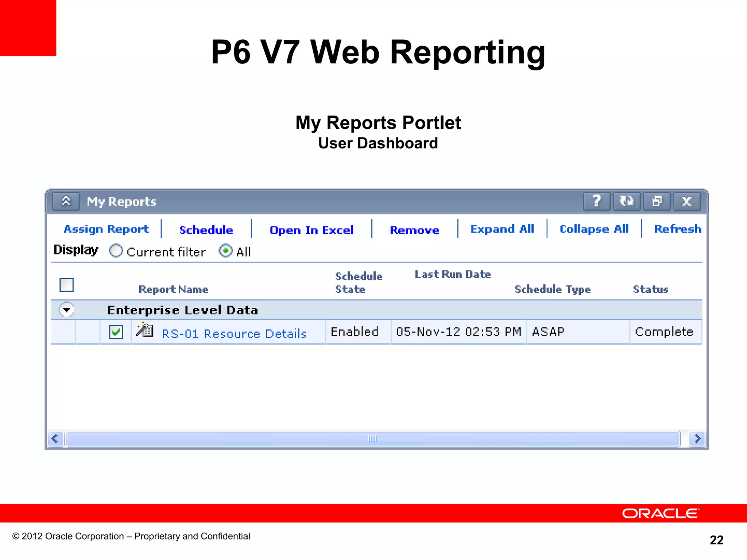Collapse the Enterprise Level Data group
Image resolution: width=747 pixels, height=560 pixels.
(x=66, y=310)
